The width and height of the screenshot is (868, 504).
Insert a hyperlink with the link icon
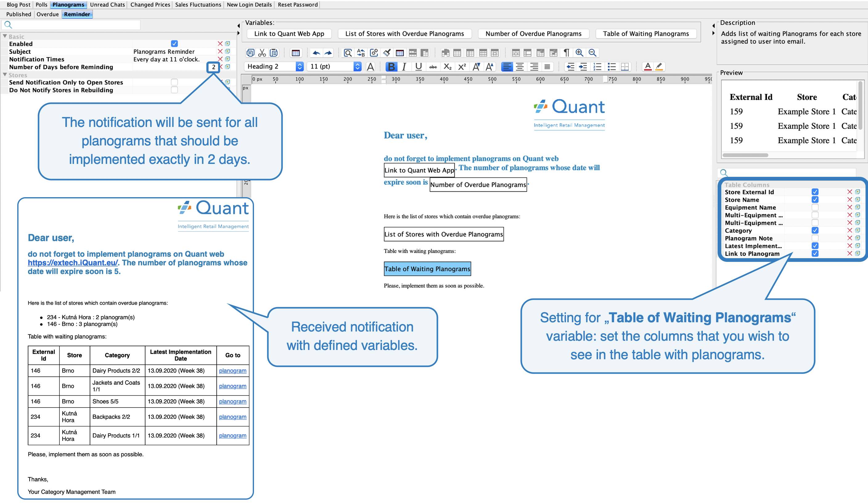tap(374, 53)
